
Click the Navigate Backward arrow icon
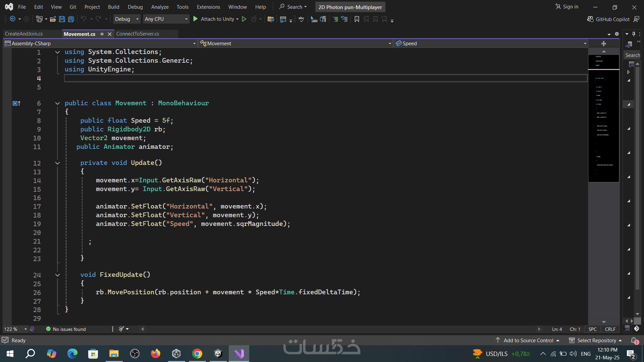(12, 19)
